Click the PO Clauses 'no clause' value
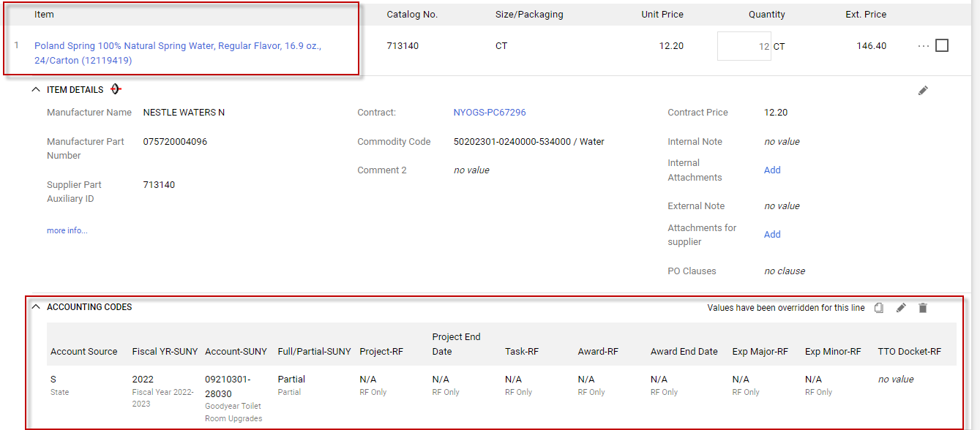The width and height of the screenshot is (980, 430). click(x=785, y=271)
